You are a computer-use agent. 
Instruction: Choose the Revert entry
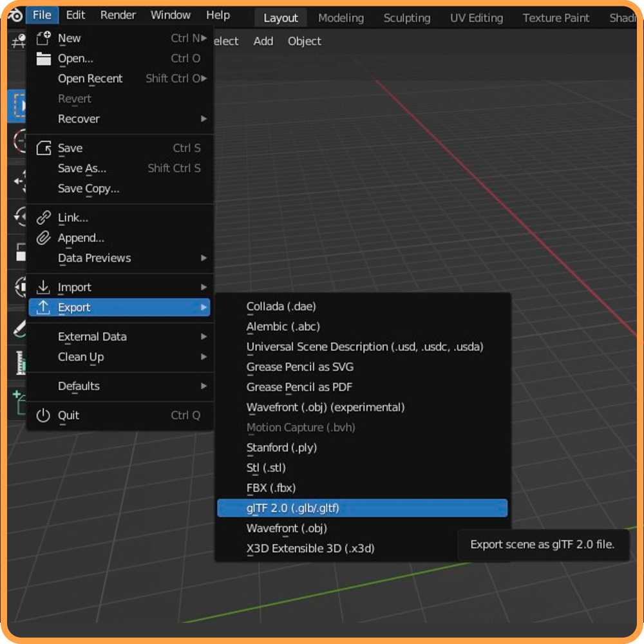click(120, 99)
